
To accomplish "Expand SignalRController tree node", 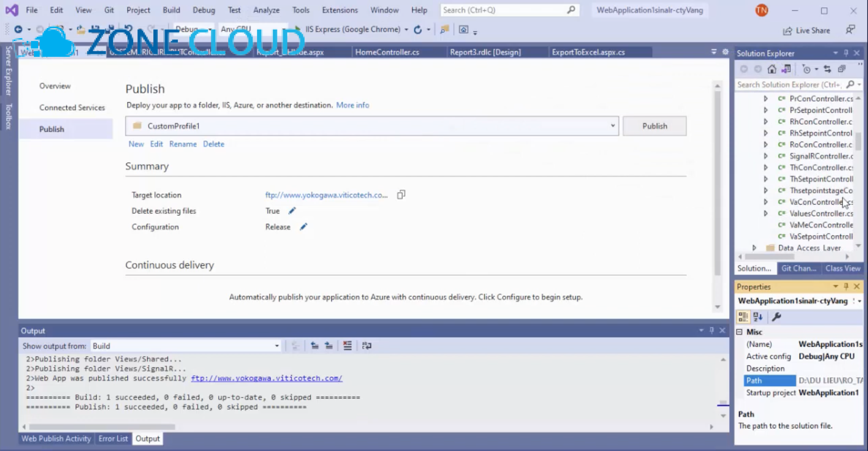I will pos(766,156).
